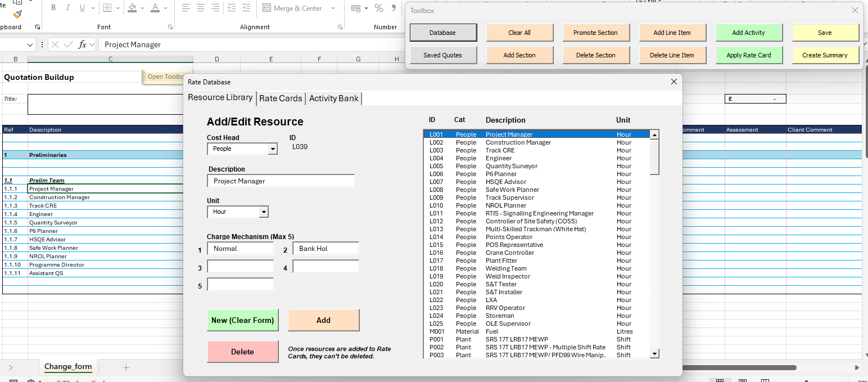Click Create Summary button
This screenshot has width=868, height=382.
tap(825, 55)
